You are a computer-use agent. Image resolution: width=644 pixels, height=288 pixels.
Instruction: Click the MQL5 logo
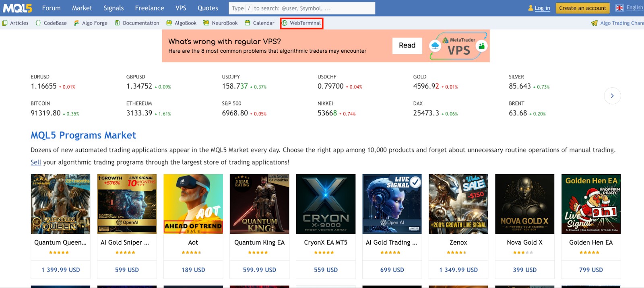17,8
